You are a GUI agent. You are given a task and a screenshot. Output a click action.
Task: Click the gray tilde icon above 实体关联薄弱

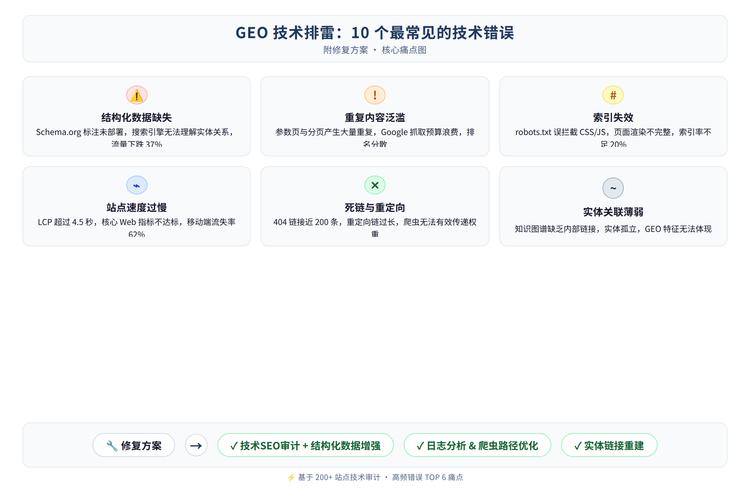[613, 188]
